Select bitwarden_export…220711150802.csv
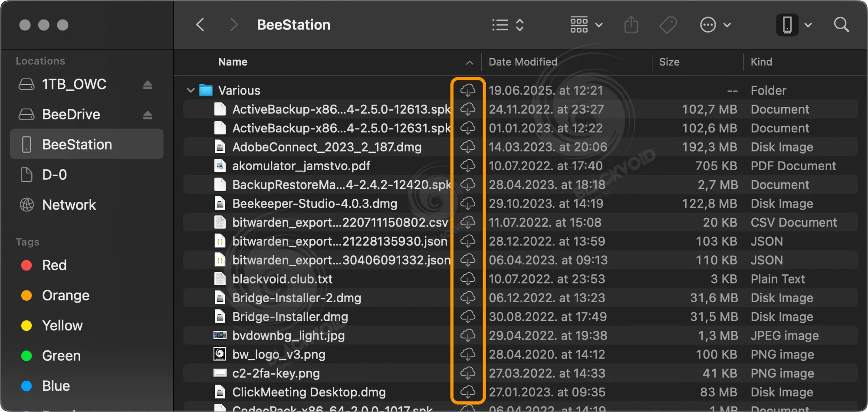This screenshot has height=412, width=868. click(340, 222)
